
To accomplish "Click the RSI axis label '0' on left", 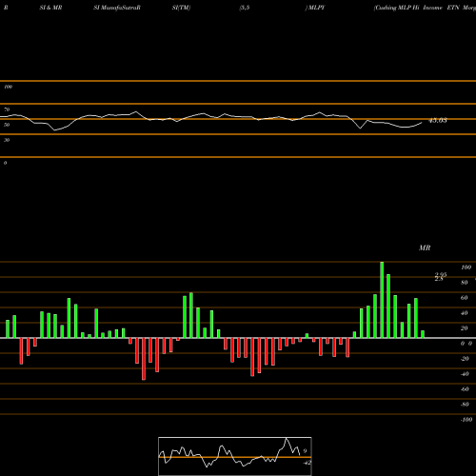I will (5, 163).
